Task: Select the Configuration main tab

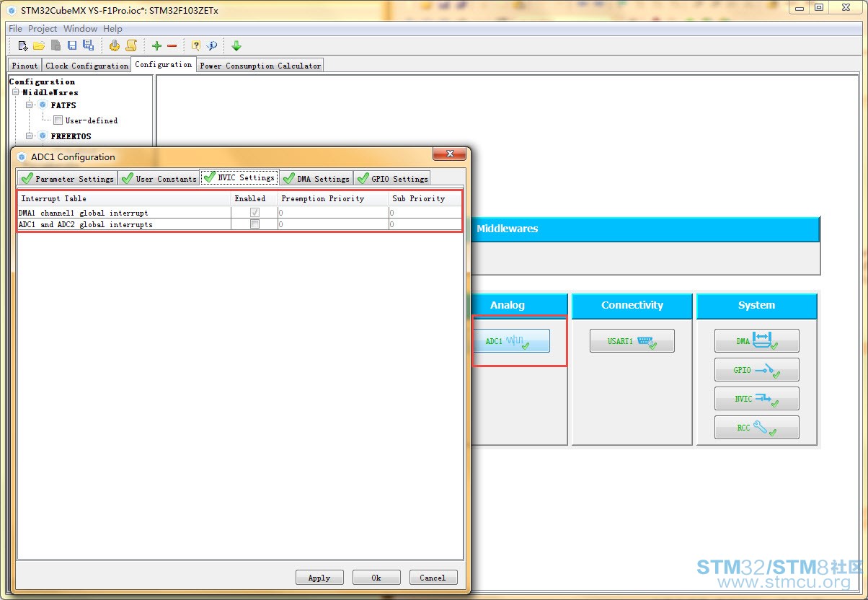Action: (164, 64)
